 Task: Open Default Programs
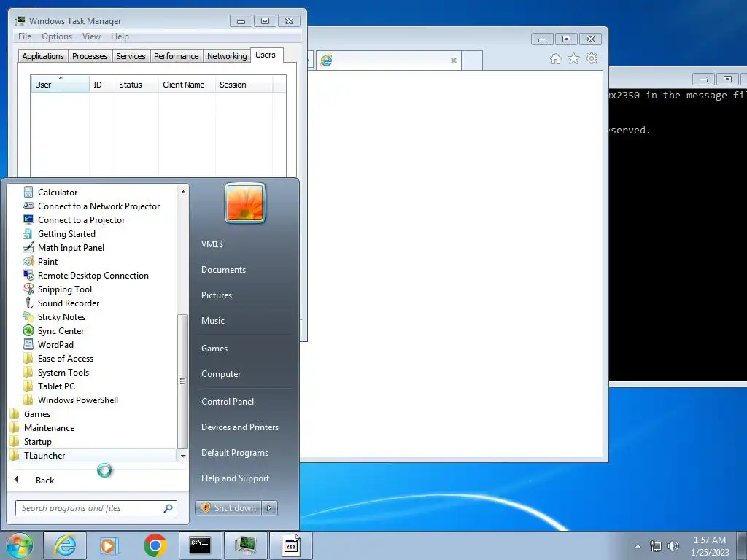pyautogui.click(x=234, y=453)
